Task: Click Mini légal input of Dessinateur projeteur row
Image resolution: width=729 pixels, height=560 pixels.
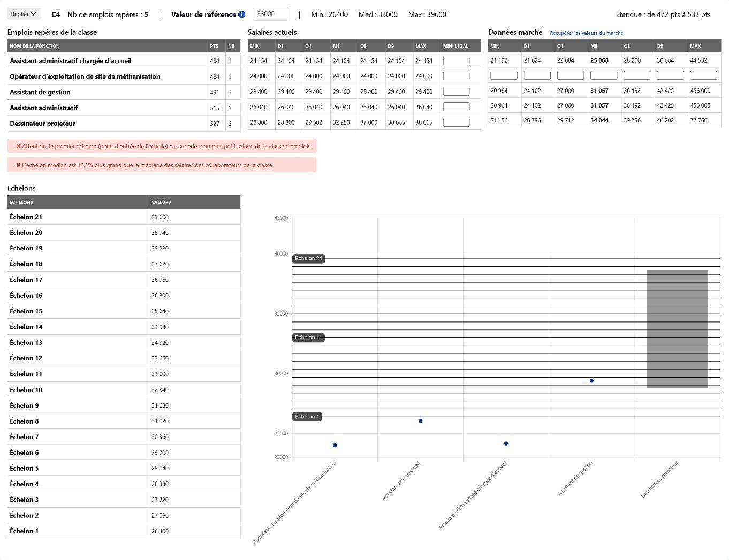Action: coord(457,122)
